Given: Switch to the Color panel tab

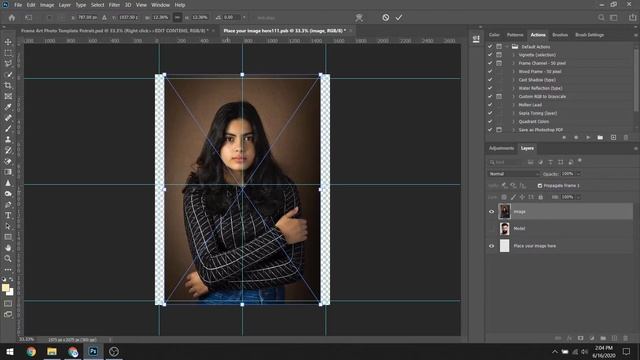Looking at the screenshot, I should click(494, 35).
